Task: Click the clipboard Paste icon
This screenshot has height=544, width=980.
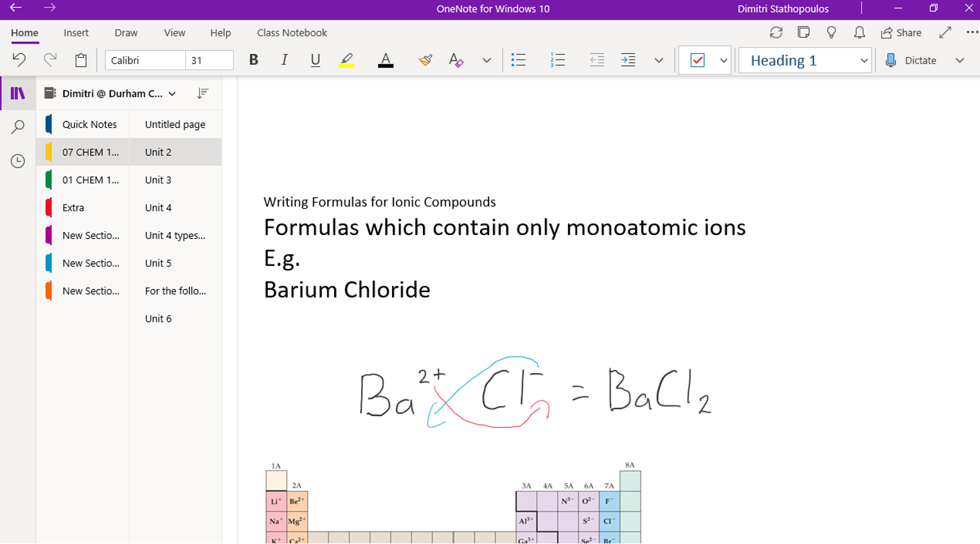Action: 81,60
